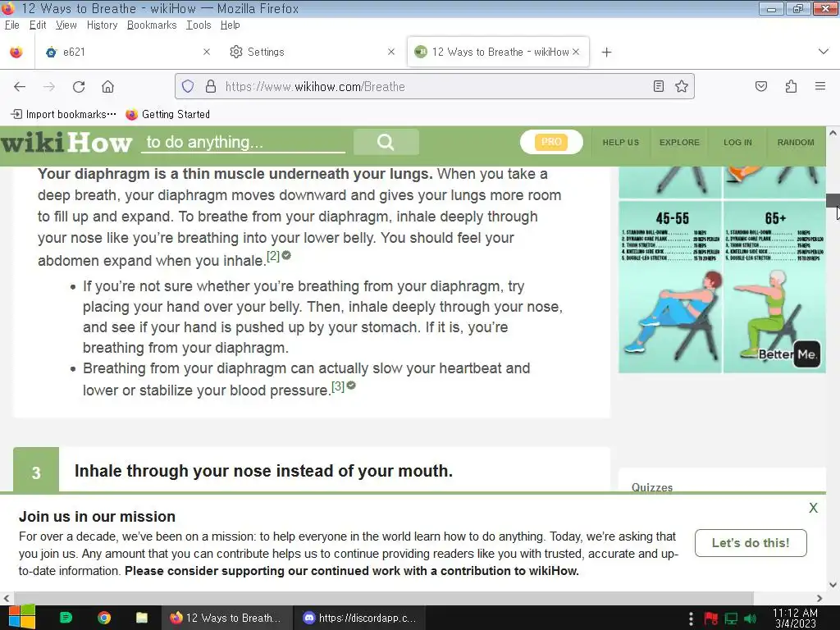Open the extensions puzzle icon

pos(791,86)
